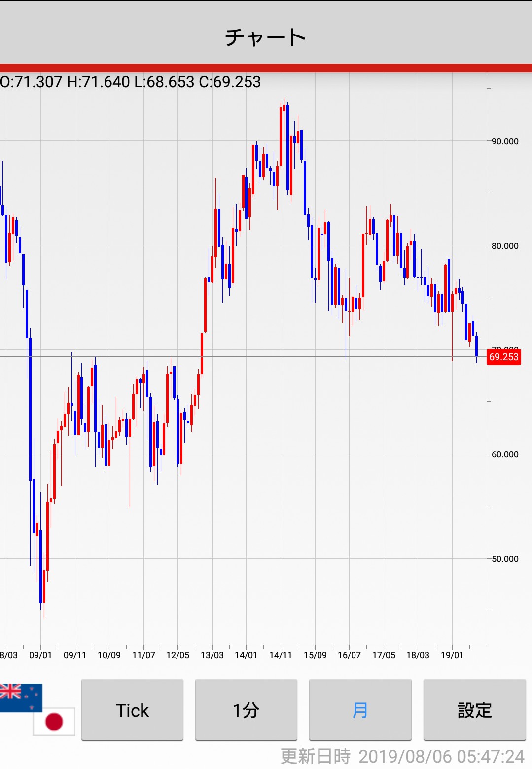
Task: Switch to the 1分 chart interval
Action: [246, 710]
